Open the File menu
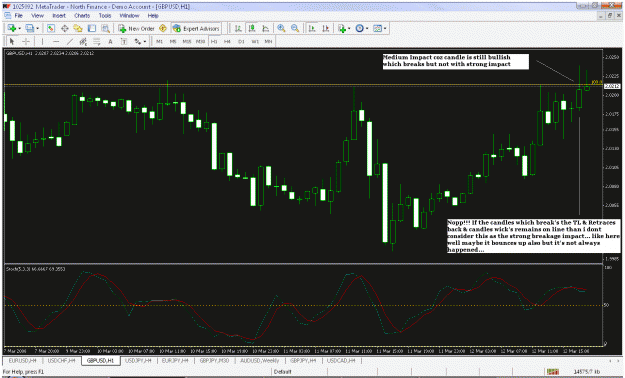This screenshot has height=378, width=625. (18, 16)
